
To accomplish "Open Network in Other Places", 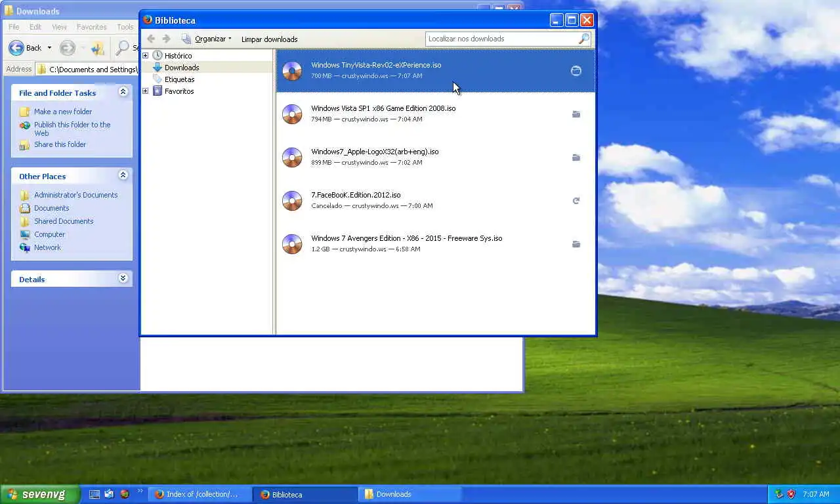I will [47, 247].
